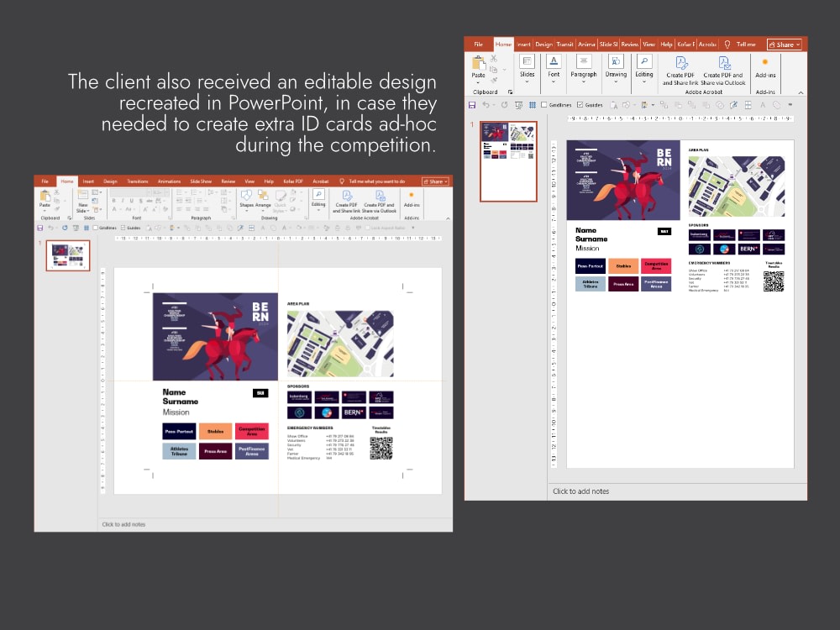Screen dimensions: 840x630
Task: Click Italic button in left window Font group
Action: tap(123, 201)
